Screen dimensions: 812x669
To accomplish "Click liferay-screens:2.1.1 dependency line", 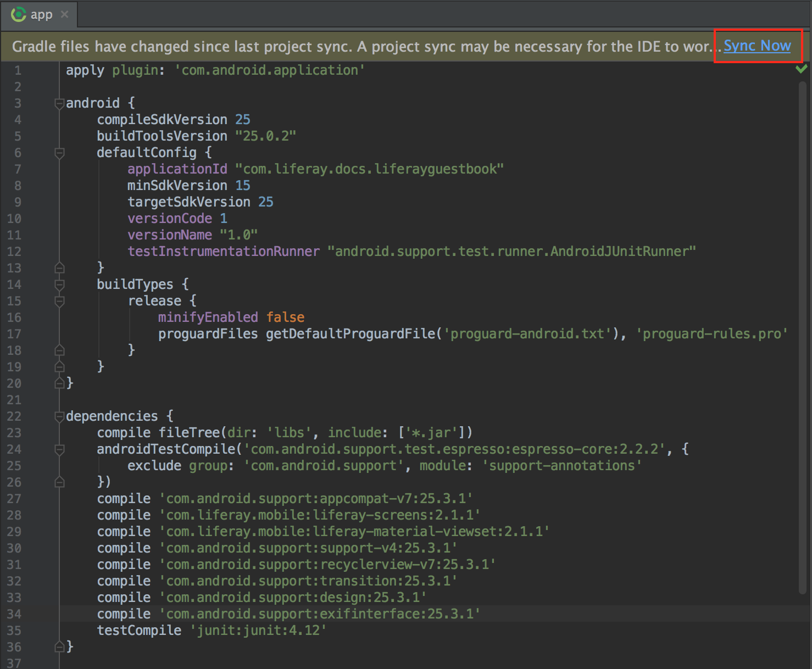I will pyautogui.click(x=289, y=515).
